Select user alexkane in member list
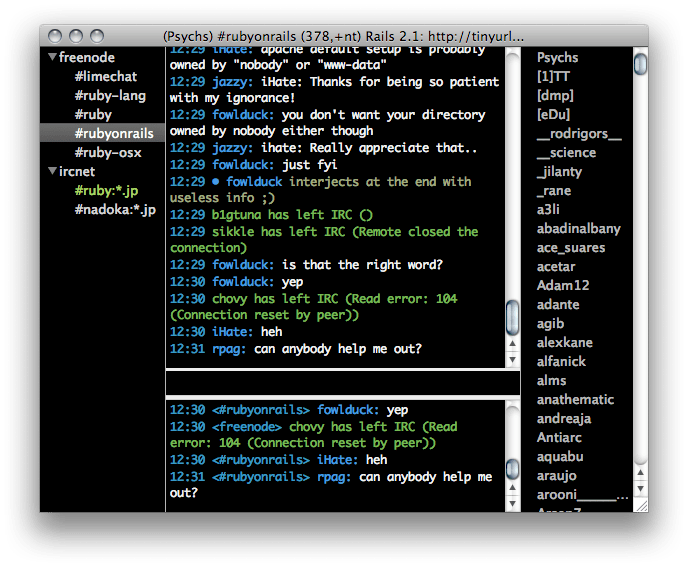This screenshot has width=688, height=567. click(x=565, y=342)
